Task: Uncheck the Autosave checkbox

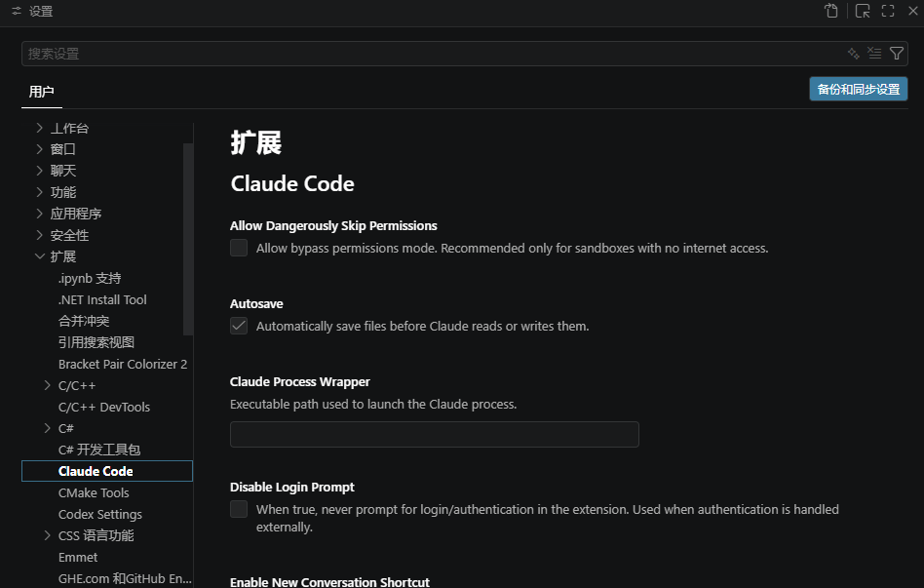Action: (x=239, y=326)
